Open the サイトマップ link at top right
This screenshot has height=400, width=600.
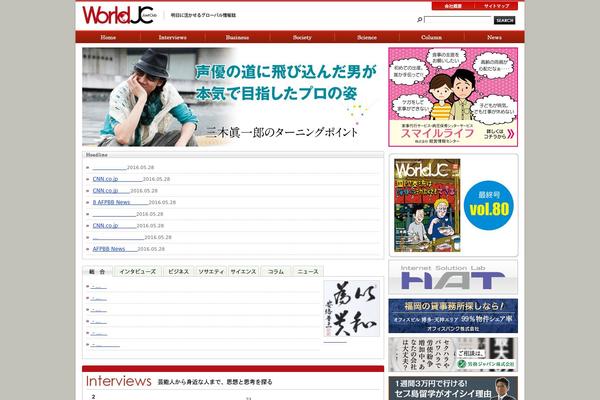pyautogui.click(x=496, y=6)
